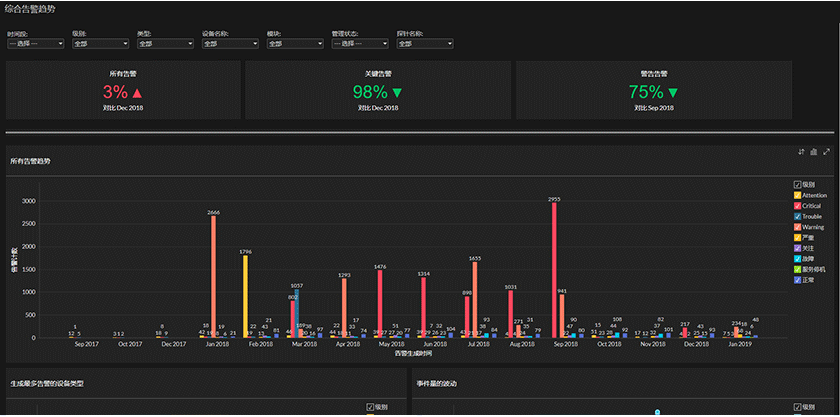
Task: Click the green down arrow beside 98%
Action: tap(397, 93)
